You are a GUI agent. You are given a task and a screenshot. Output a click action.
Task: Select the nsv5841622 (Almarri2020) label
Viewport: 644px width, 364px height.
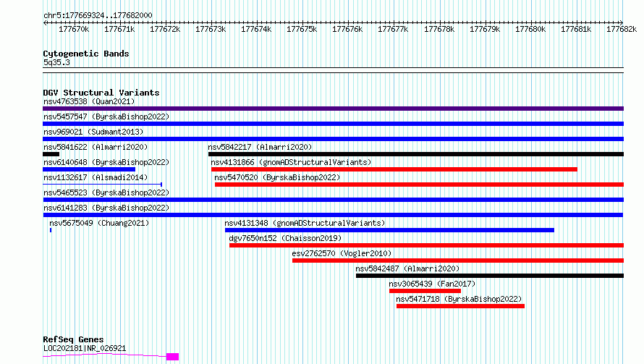click(96, 147)
